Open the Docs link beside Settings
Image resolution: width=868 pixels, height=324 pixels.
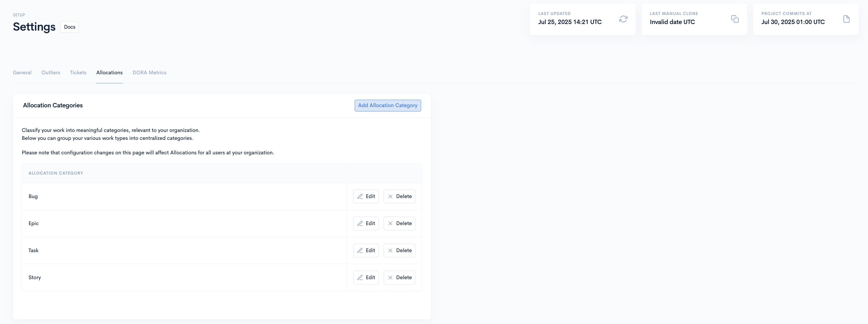pyautogui.click(x=69, y=27)
